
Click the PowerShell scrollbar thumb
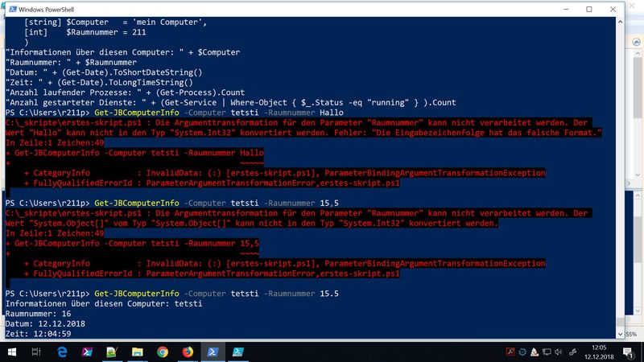click(x=620, y=323)
